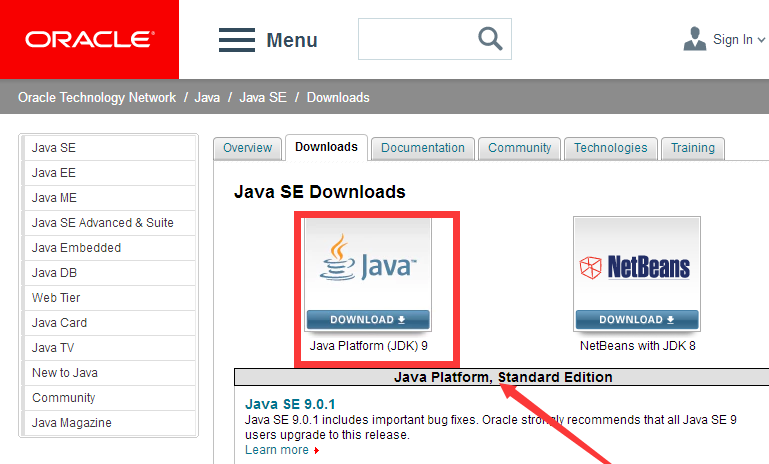Open Java TV in the sidebar
The height and width of the screenshot is (464, 769).
109,348
